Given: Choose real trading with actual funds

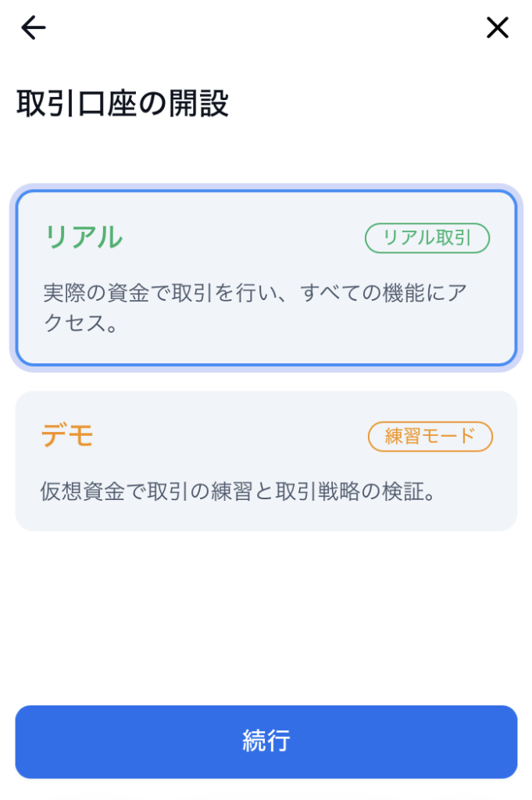Looking at the screenshot, I should [x=266, y=277].
